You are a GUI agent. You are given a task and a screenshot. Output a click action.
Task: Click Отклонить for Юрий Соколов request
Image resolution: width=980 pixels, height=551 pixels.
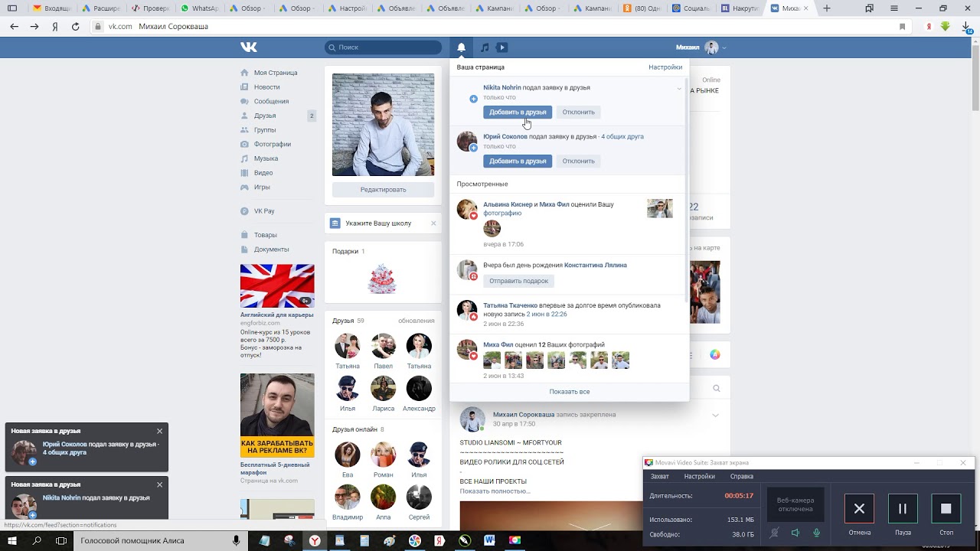[x=578, y=161]
